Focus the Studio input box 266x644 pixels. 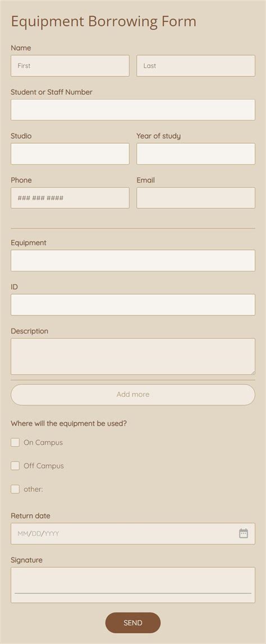(x=70, y=154)
